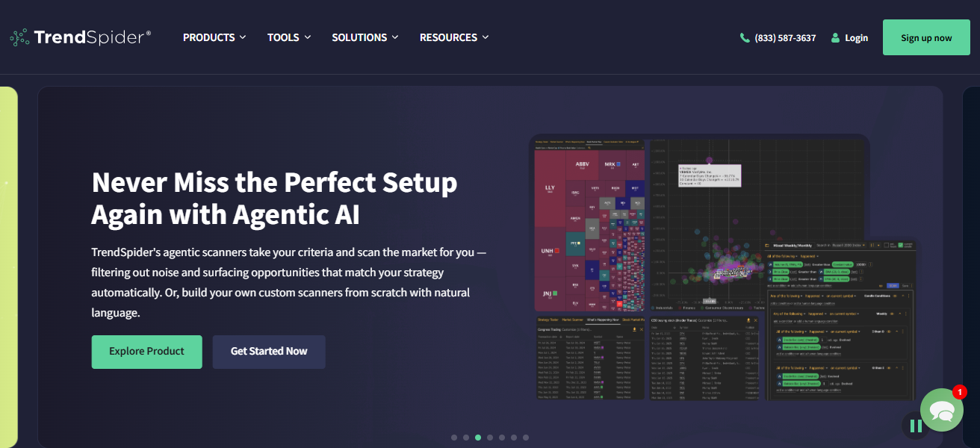The image size is (980, 448).
Task: Click the red unread notification badge
Action: tap(960, 392)
